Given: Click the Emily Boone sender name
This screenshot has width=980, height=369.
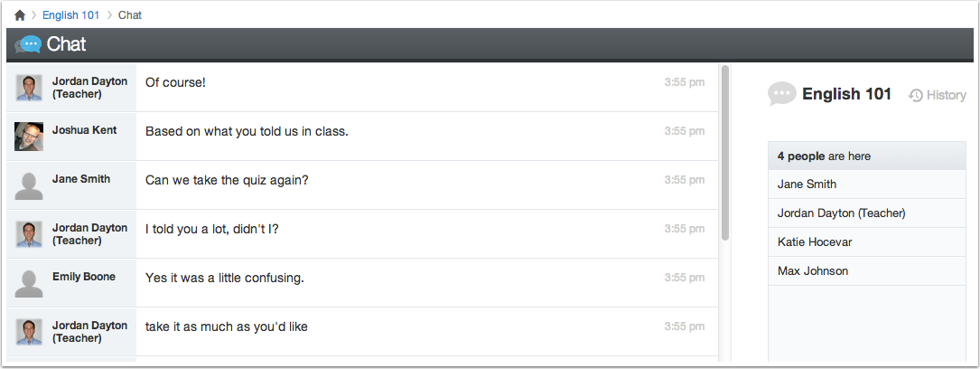Looking at the screenshot, I should point(84,277).
